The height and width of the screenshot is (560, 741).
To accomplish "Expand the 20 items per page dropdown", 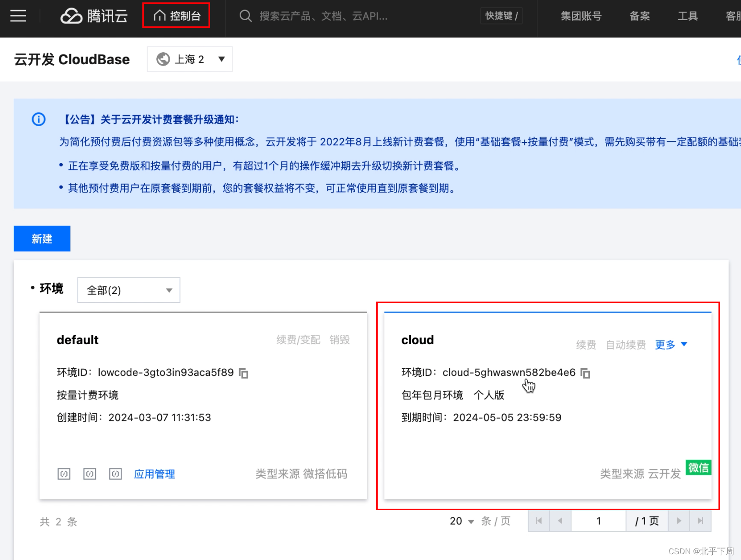I will pyautogui.click(x=462, y=521).
